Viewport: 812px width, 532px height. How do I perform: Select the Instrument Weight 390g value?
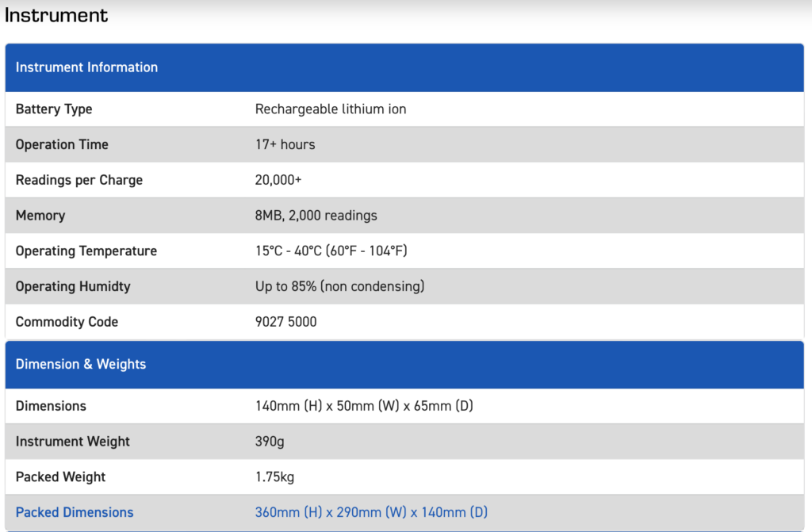(270, 442)
